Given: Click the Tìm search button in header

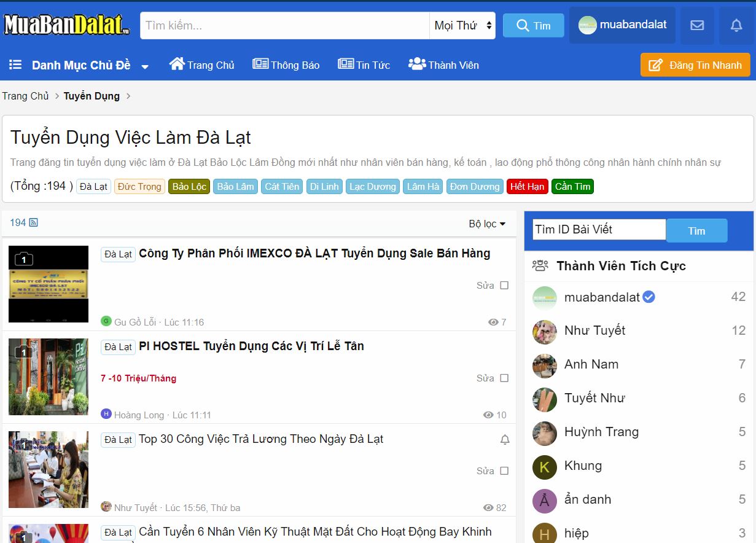Looking at the screenshot, I should pyautogui.click(x=534, y=26).
